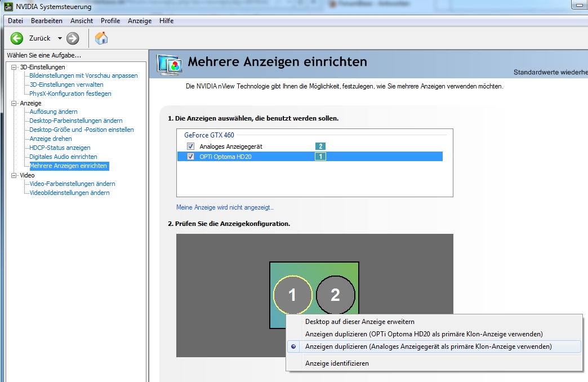Select Mehrere Anzeigen einrichten in tree

[69, 166]
